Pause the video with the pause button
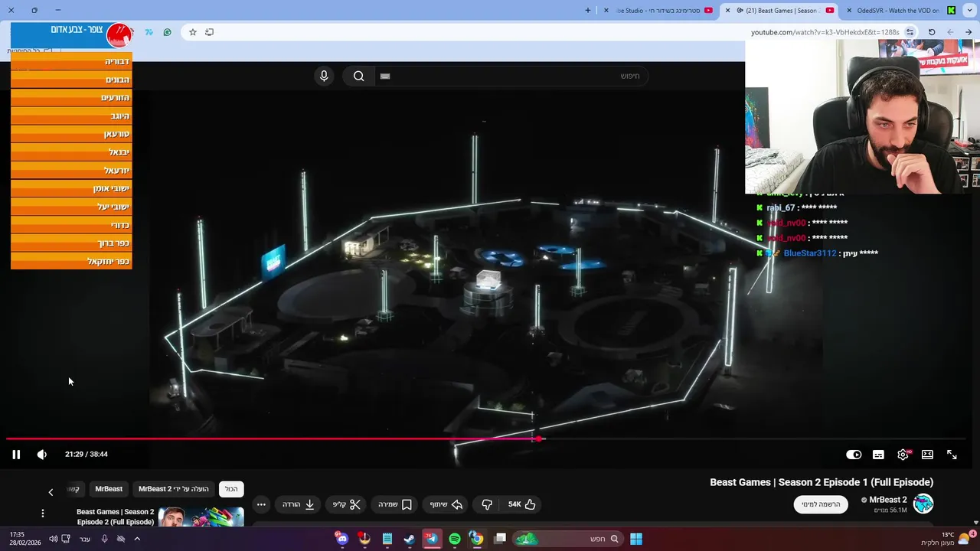Image resolution: width=980 pixels, height=551 pixels. (16, 455)
